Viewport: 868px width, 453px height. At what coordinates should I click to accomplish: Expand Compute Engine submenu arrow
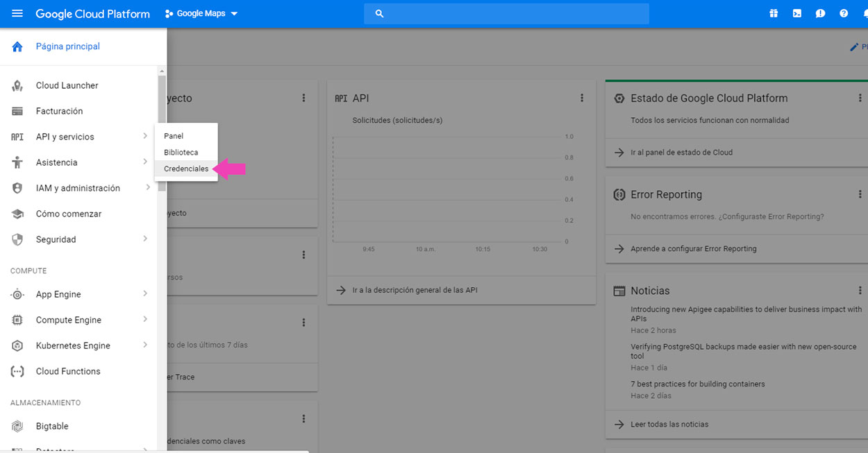tap(145, 319)
